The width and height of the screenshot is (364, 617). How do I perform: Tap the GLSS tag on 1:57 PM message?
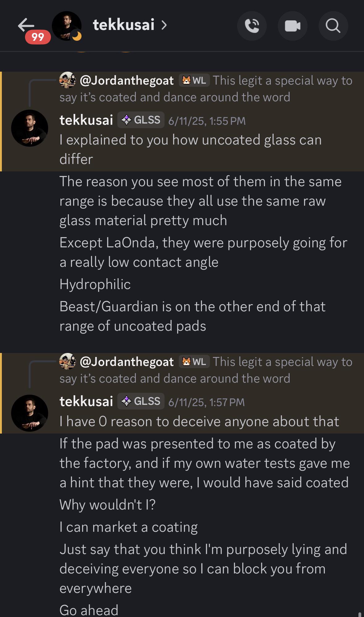pyautogui.click(x=141, y=401)
